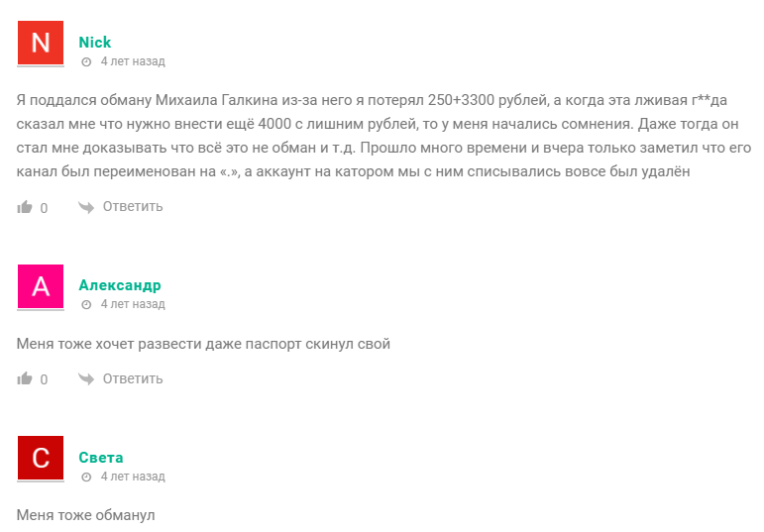This screenshot has width=764, height=532.
Task: Click reply arrow icon under Александр's comment
Action: (x=86, y=378)
